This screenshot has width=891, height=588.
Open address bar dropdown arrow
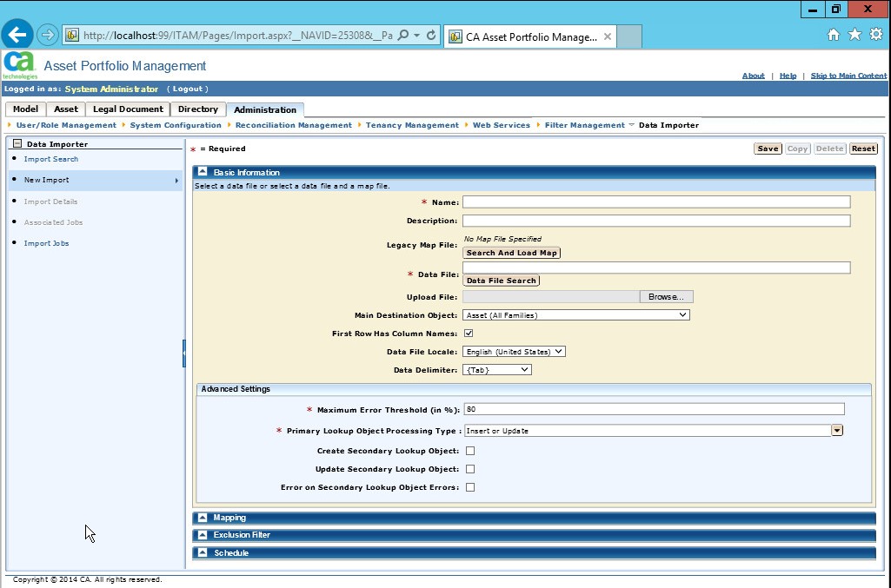click(416, 36)
